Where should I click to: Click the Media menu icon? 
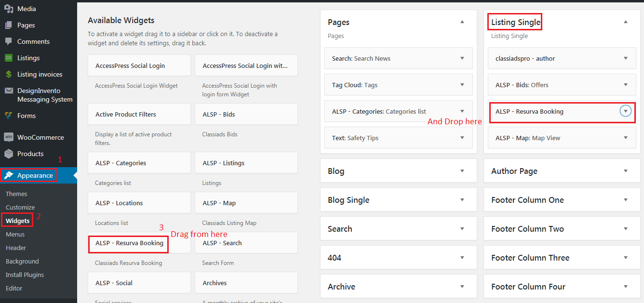(9, 9)
